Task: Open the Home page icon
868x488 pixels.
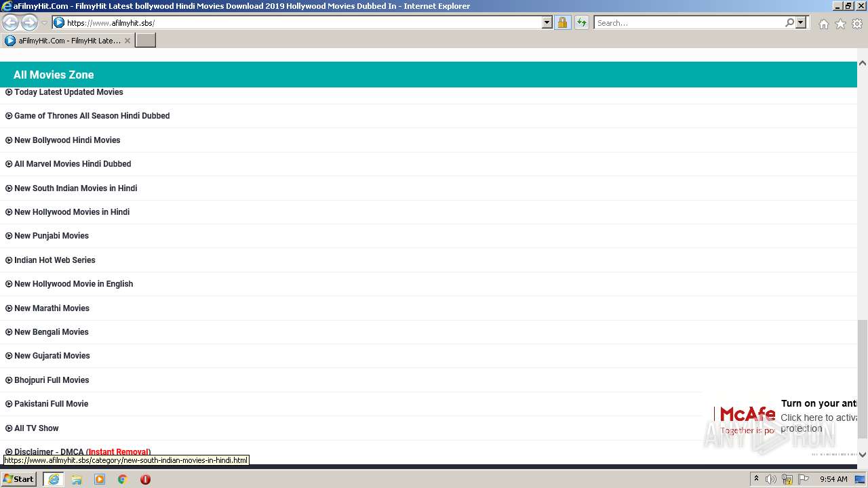Action: click(x=823, y=24)
